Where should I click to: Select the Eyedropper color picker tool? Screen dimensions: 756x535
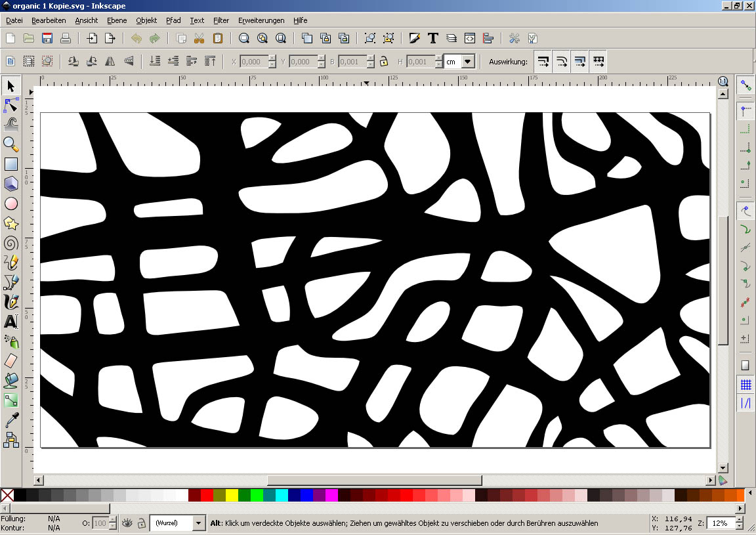click(11, 420)
